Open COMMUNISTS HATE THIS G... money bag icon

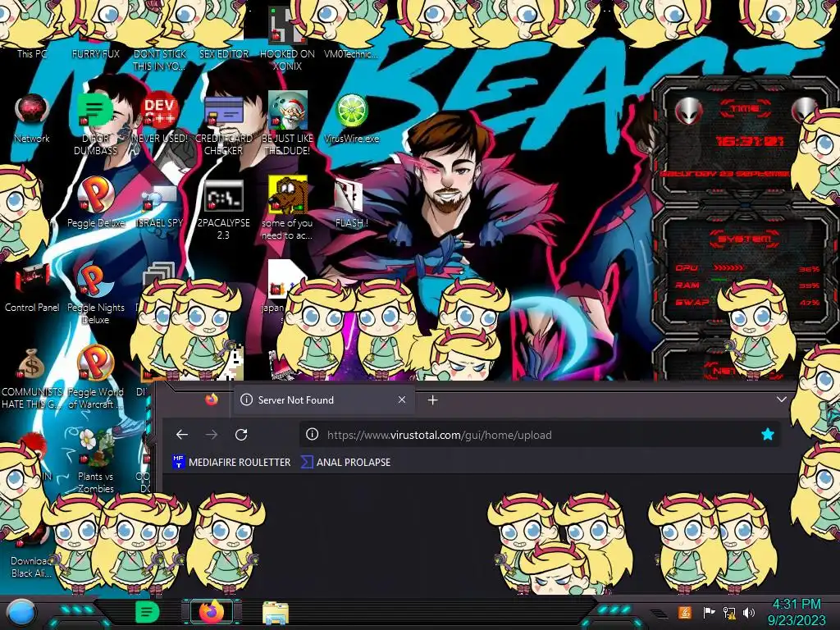pyautogui.click(x=32, y=378)
